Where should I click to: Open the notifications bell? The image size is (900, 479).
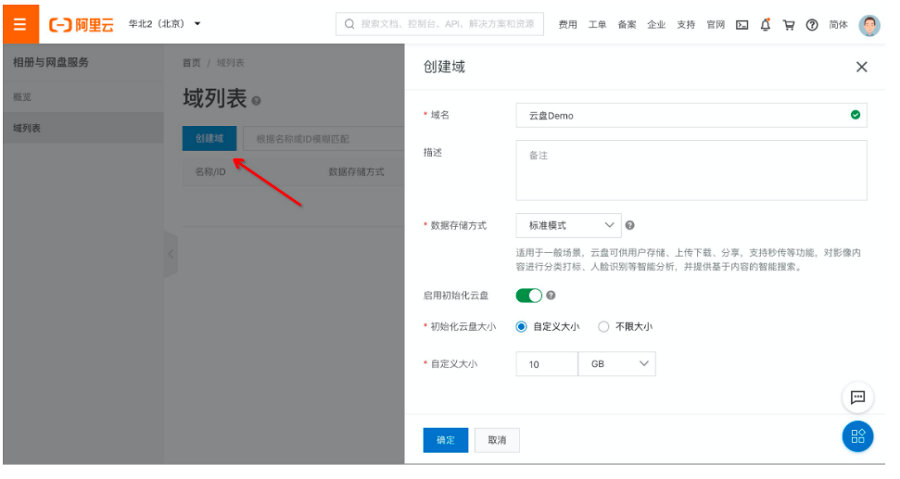pos(765,25)
